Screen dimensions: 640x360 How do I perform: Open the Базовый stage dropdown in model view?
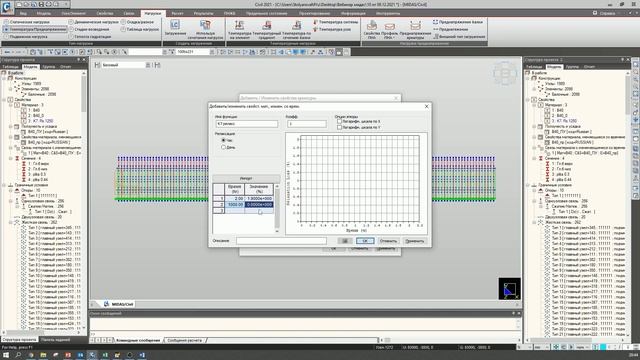tap(148, 65)
